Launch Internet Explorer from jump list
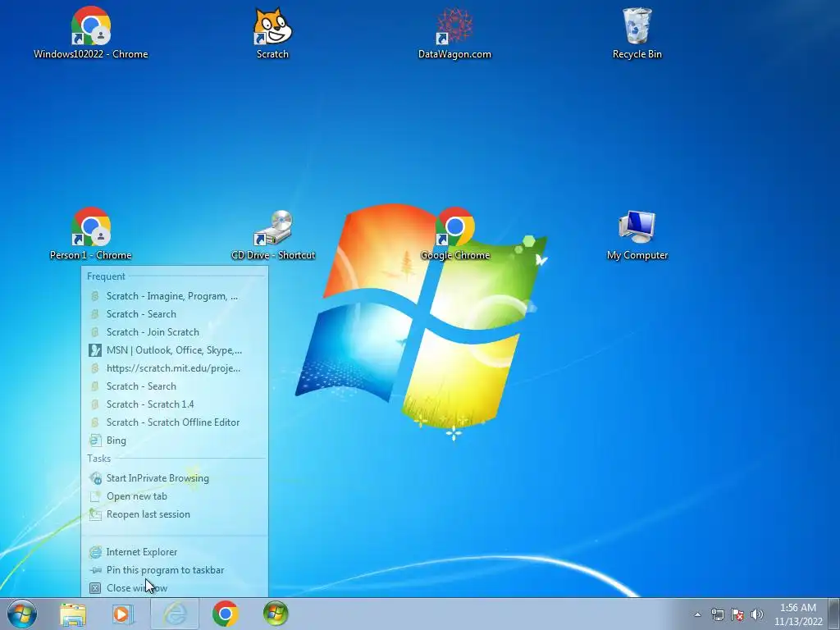Image resolution: width=840 pixels, height=630 pixels. 175,552
